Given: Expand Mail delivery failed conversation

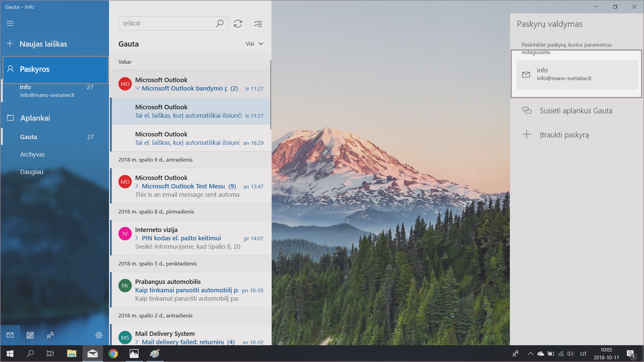Looking at the screenshot, I should click(137, 342).
